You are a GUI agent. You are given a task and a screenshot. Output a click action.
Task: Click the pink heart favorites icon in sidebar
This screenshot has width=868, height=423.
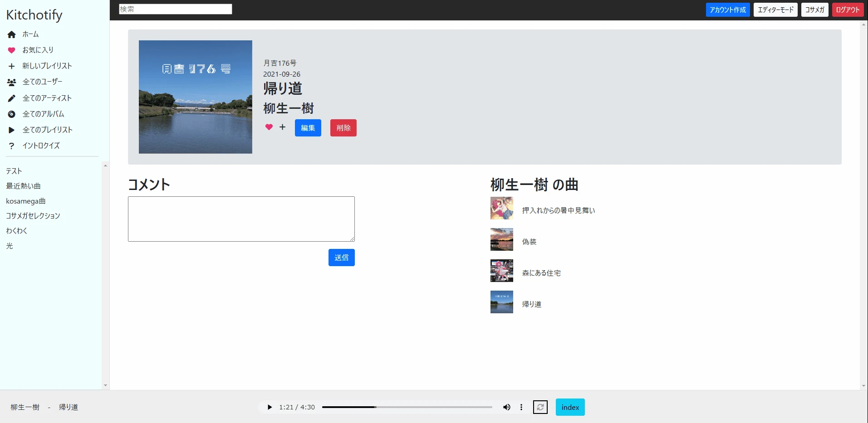(x=12, y=50)
